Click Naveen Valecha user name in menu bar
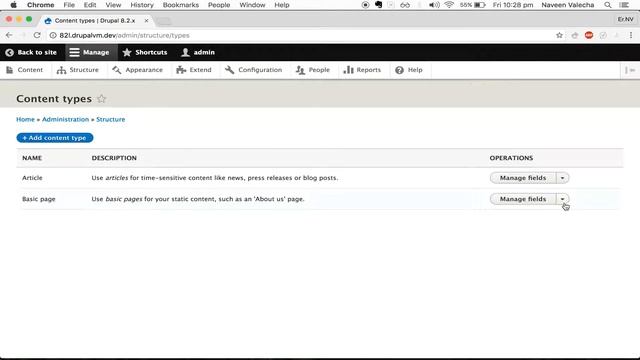 point(568,5)
